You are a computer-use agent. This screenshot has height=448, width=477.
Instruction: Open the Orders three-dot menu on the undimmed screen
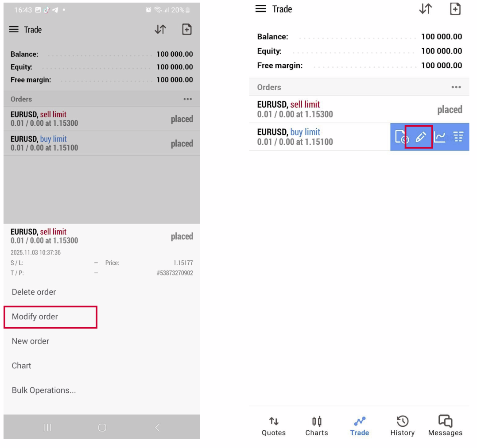pos(456,87)
